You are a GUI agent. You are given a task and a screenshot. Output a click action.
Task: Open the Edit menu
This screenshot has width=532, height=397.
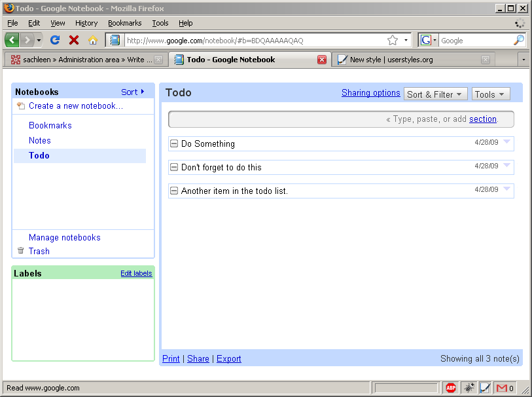point(34,23)
